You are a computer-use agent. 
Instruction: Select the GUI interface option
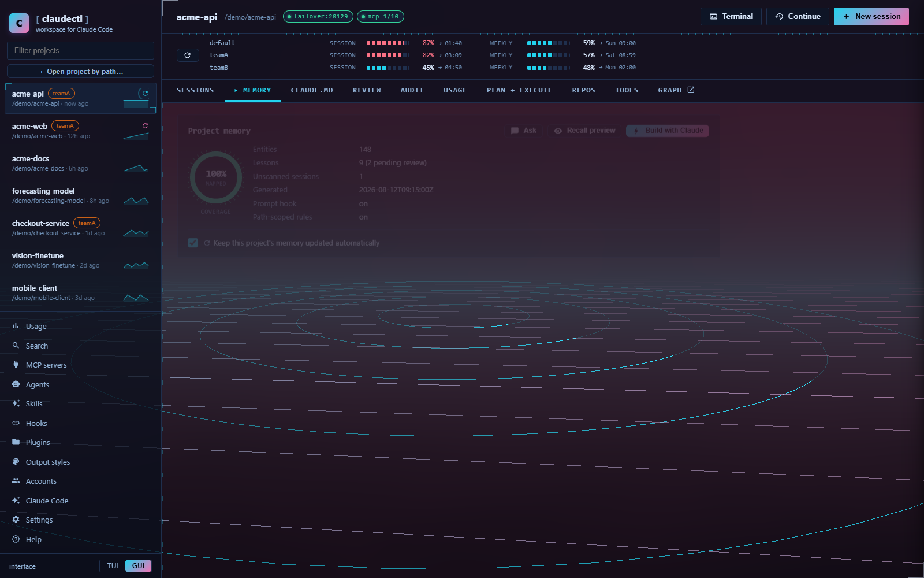[x=139, y=566]
